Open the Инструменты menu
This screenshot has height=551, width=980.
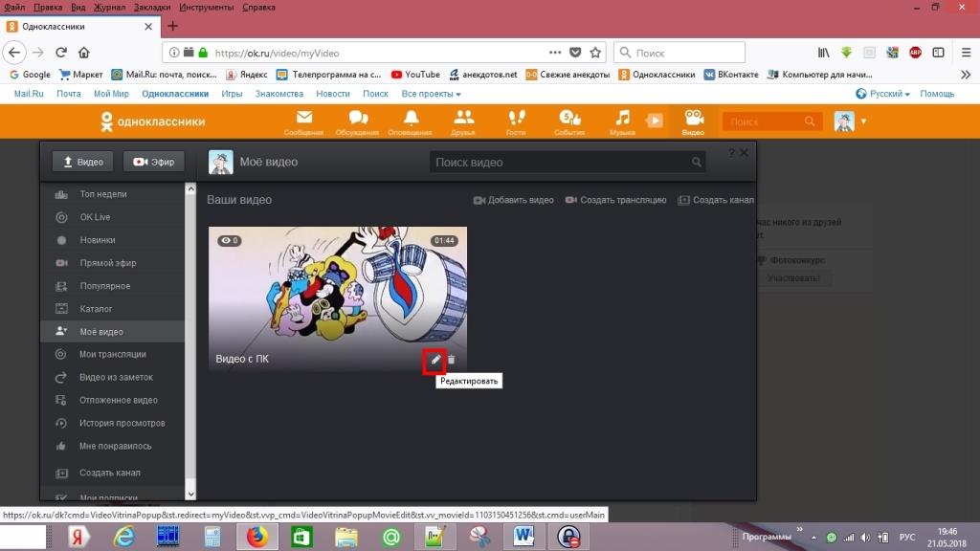tap(207, 8)
